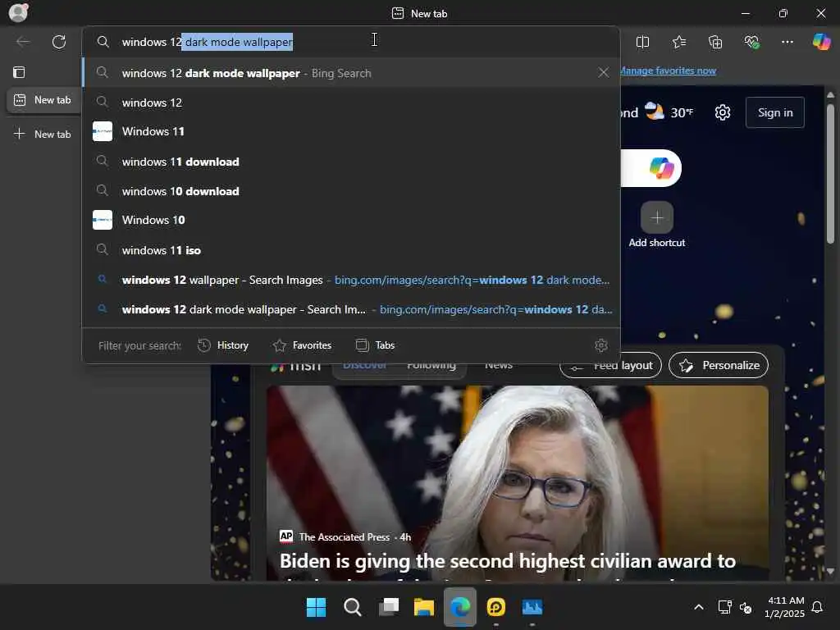840x630 pixels.
Task: Open the 30°F weather widget
Action: click(669, 112)
